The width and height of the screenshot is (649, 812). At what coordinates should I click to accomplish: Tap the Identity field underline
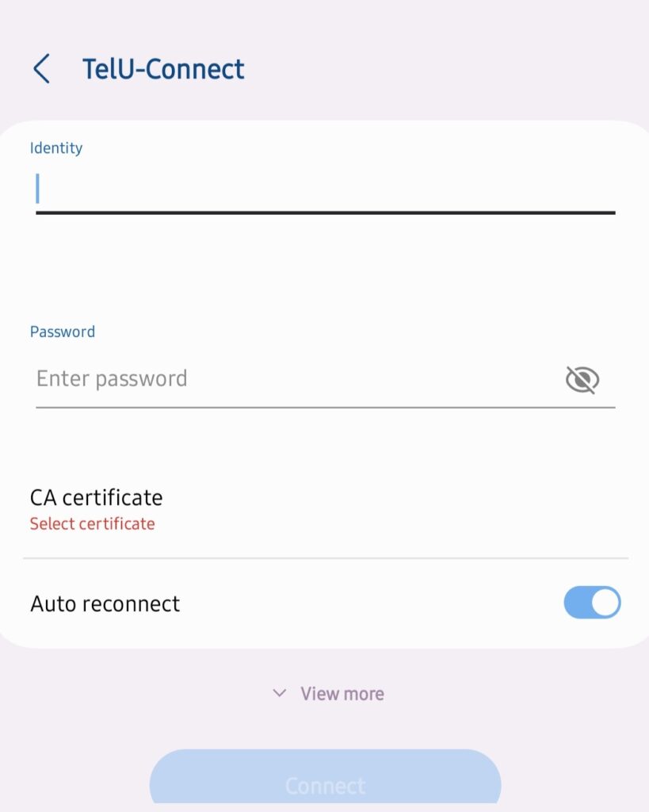click(325, 213)
